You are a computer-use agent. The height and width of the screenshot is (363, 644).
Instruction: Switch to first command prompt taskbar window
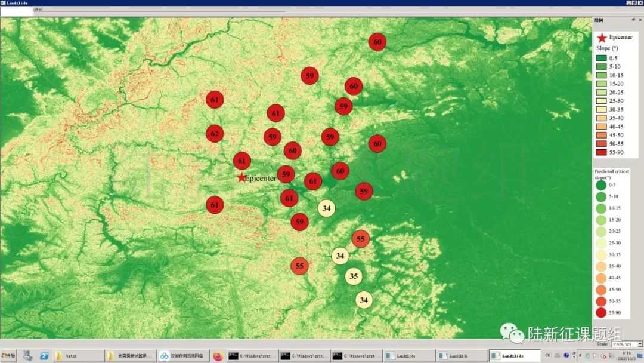[253, 356]
